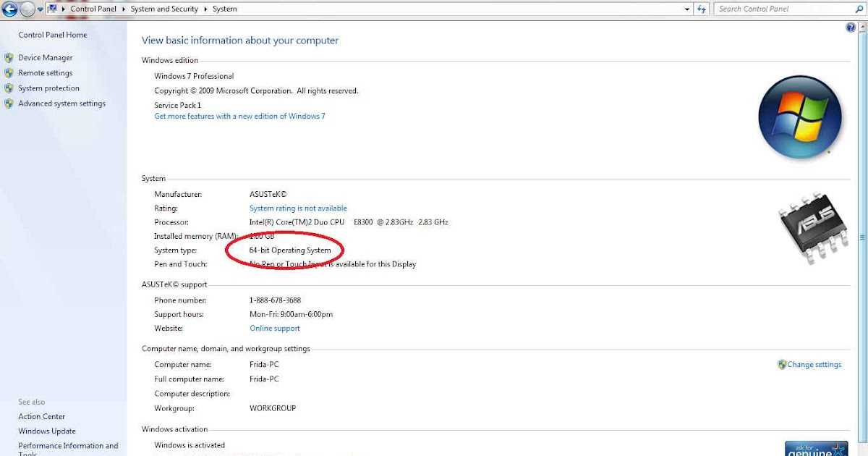Click Copyright 2009 Microsoft Corporation text
Image resolution: width=868 pixels, height=456 pixels.
click(x=256, y=90)
